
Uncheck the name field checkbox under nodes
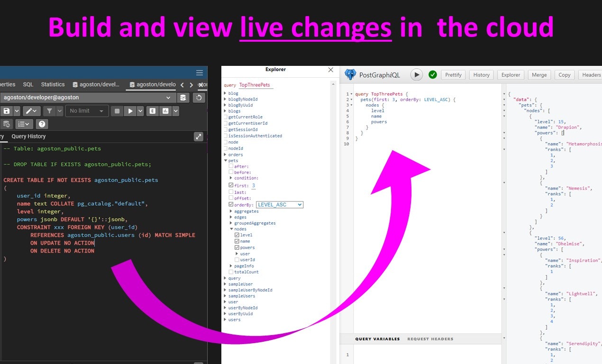(237, 241)
